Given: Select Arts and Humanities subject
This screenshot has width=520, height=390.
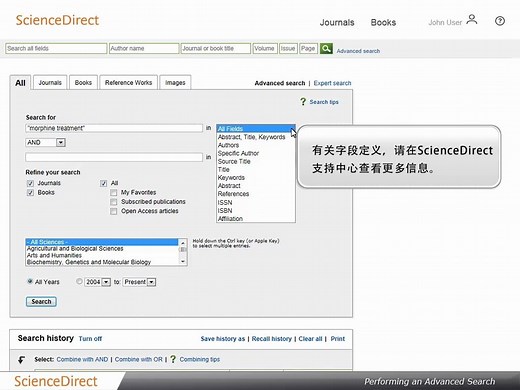Looking at the screenshot, I should (102, 255).
